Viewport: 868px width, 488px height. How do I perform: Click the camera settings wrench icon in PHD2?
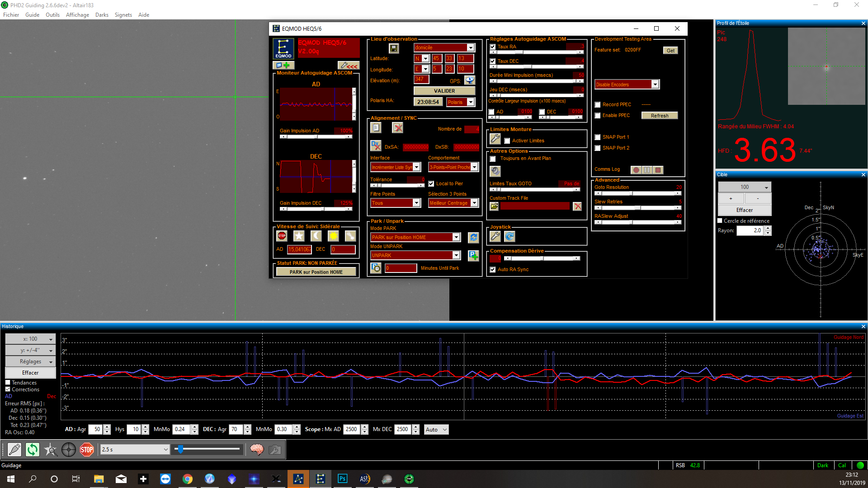(275, 450)
